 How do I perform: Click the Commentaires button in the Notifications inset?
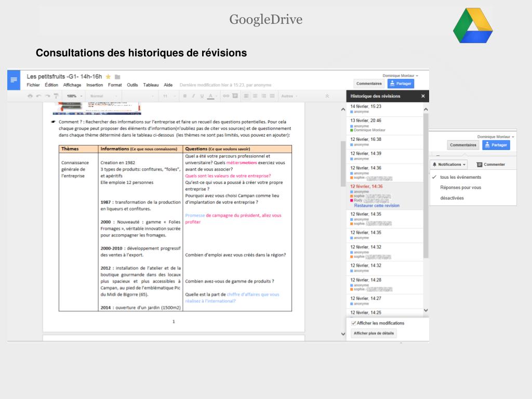tap(463, 145)
